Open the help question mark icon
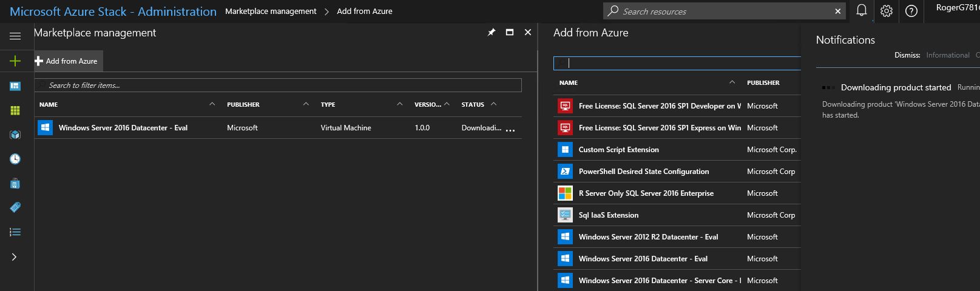Screen dimensions: 980x291 click(911, 11)
